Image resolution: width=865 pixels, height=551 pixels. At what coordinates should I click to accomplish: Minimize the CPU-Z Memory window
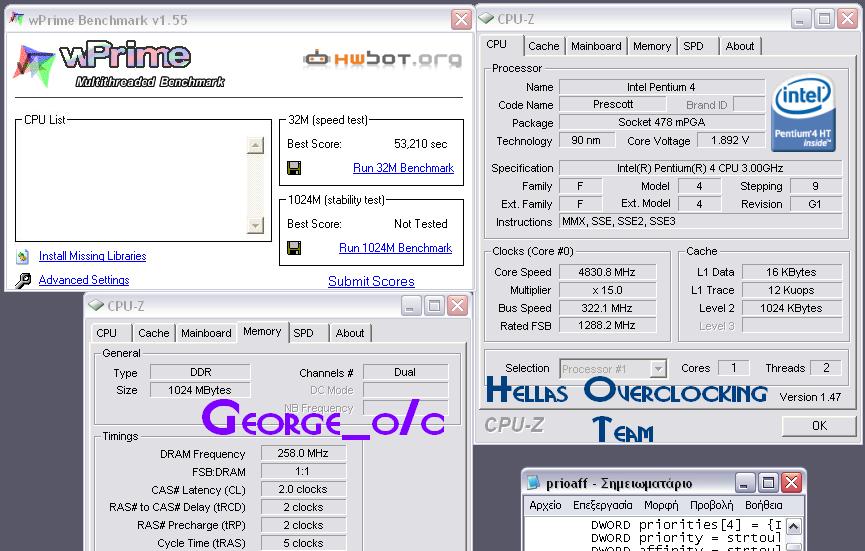410,305
